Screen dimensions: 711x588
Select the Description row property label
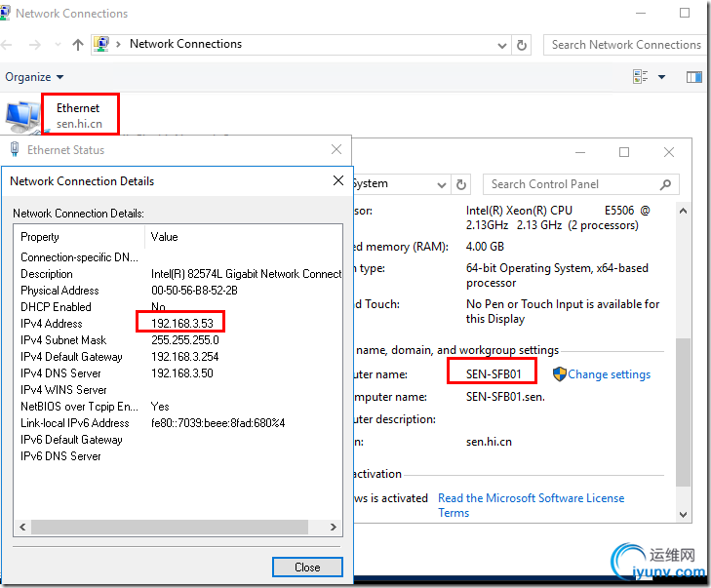[46, 274]
